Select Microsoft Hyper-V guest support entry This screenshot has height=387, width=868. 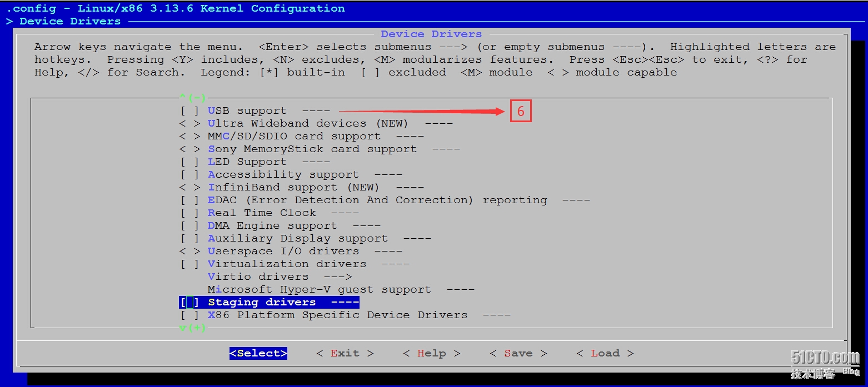(341, 289)
